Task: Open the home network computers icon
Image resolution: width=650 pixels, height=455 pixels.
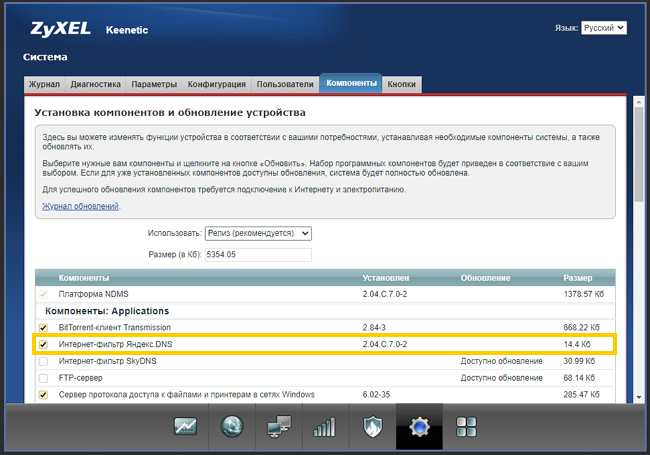Action: pos(278,427)
